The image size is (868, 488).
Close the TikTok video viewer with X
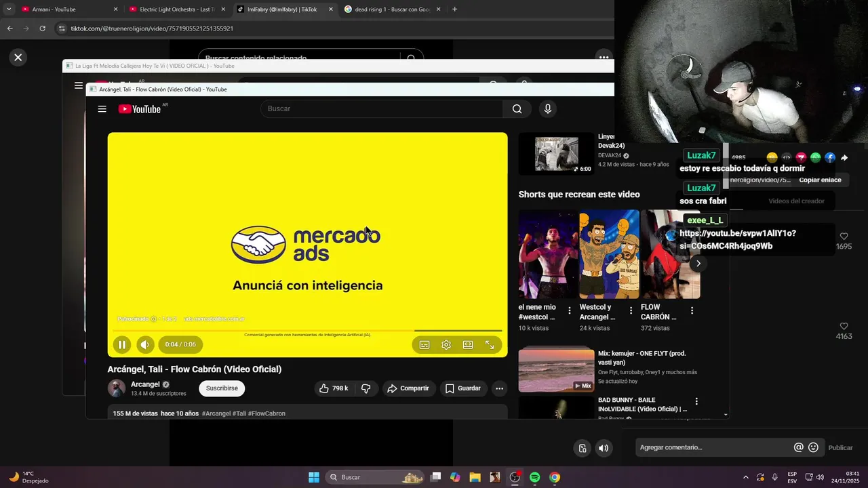[18, 58]
